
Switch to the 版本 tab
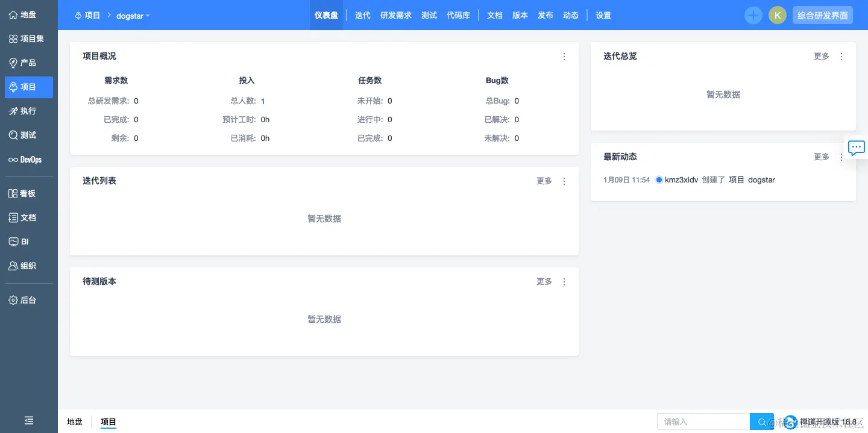[x=520, y=15]
